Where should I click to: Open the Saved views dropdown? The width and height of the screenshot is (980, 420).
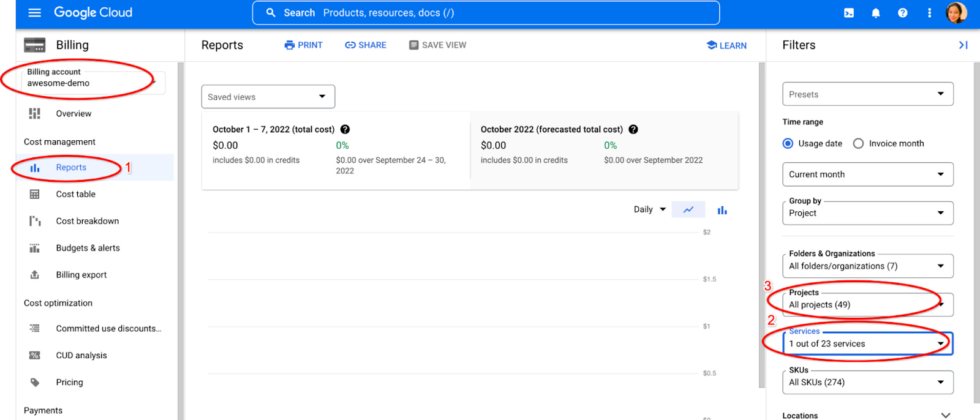pyautogui.click(x=268, y=97)
